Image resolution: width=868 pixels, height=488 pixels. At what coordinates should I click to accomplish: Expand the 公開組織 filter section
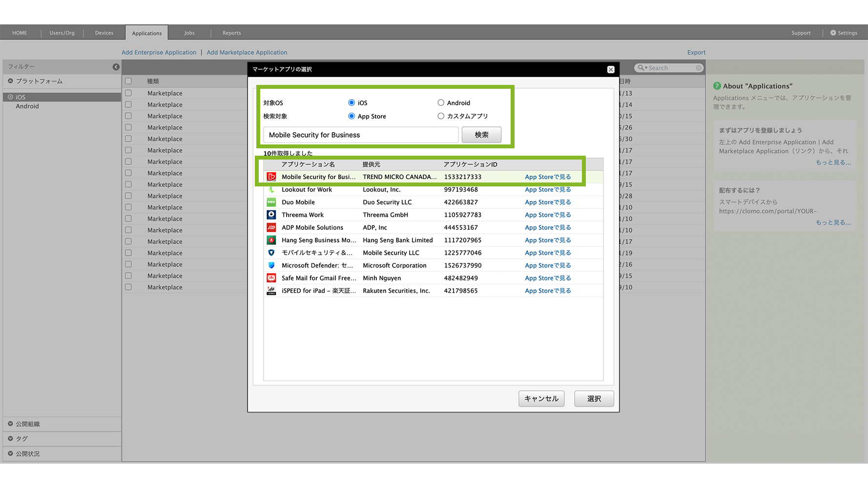click(11, 424)
